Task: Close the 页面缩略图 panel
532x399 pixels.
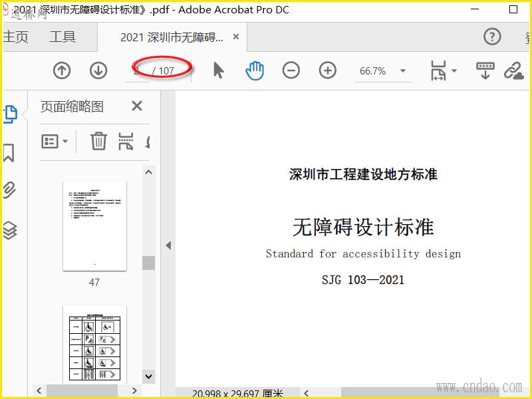Action: (x=137, y=106)
